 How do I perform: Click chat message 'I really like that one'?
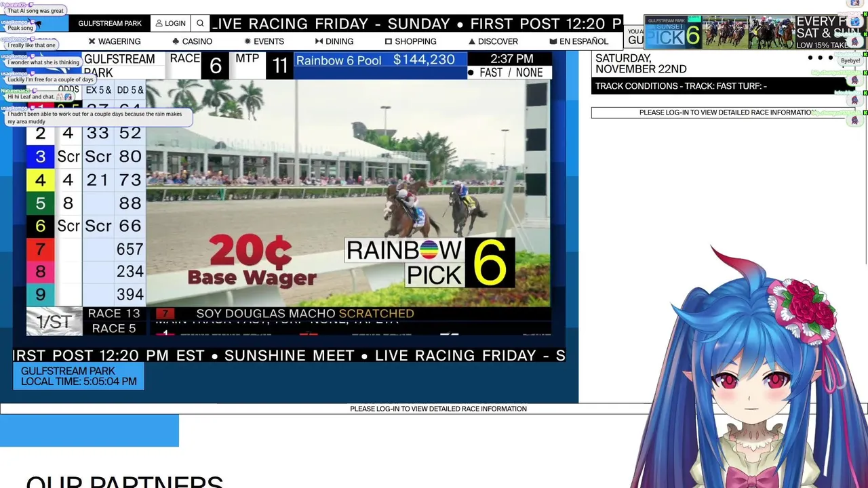[x=31, y=45]
